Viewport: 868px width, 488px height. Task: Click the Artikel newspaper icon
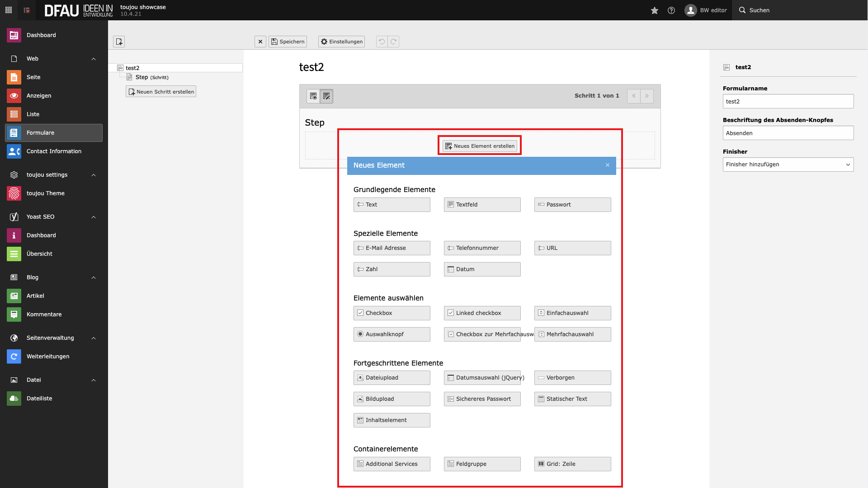click(x=14, y=296)
